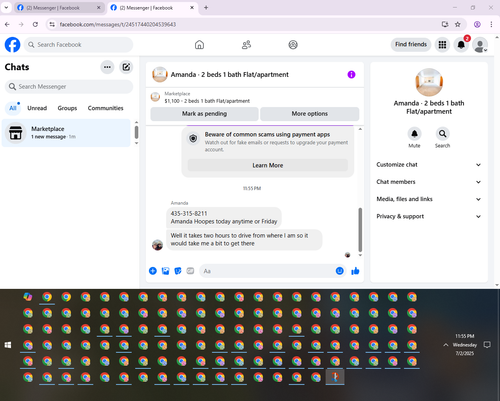Viewport: 500px width, 401px height.
Task: Show hidden system tray icons
Action: 446,345
